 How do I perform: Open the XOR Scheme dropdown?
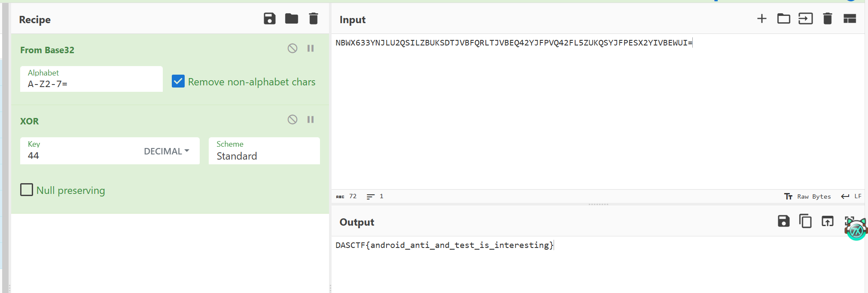tap(264, 151)
